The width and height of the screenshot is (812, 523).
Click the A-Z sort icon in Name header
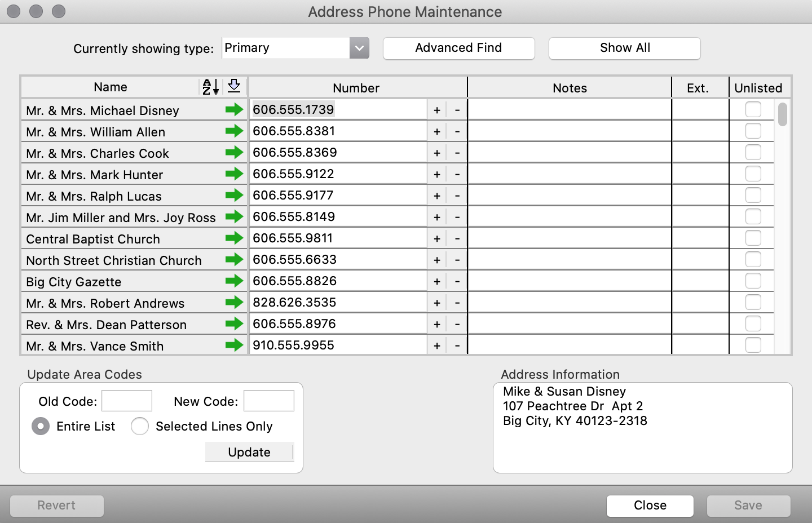tap(210, 87)
